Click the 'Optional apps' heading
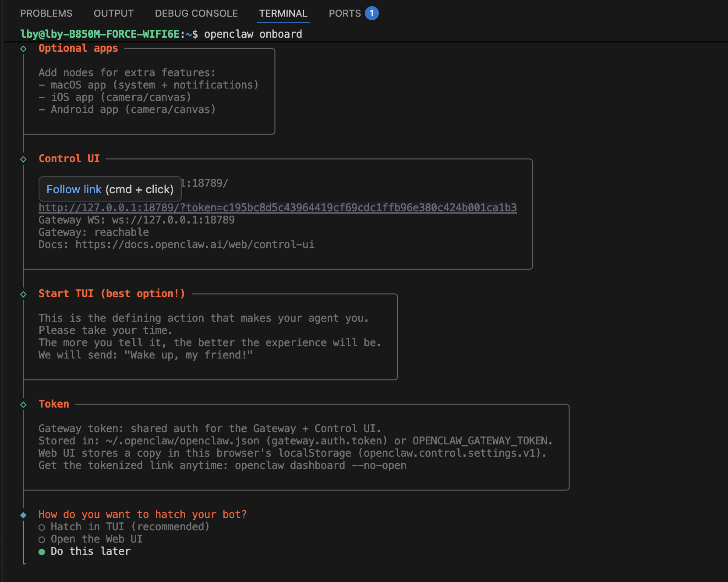 pyautogui.click(x=78, y=48)
